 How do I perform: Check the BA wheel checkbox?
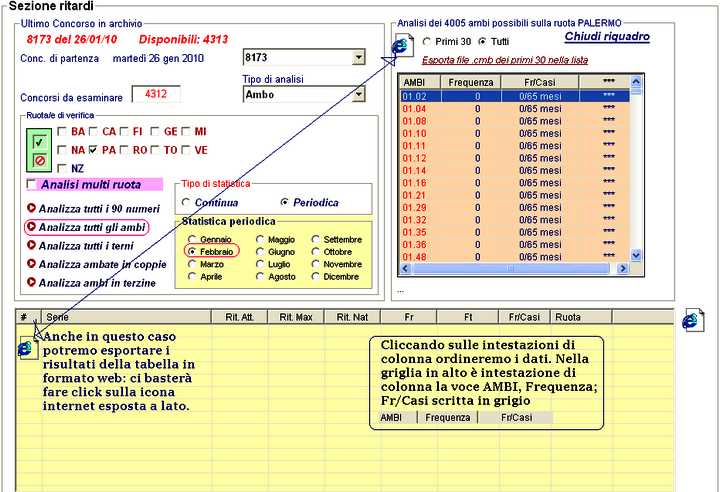63,131
